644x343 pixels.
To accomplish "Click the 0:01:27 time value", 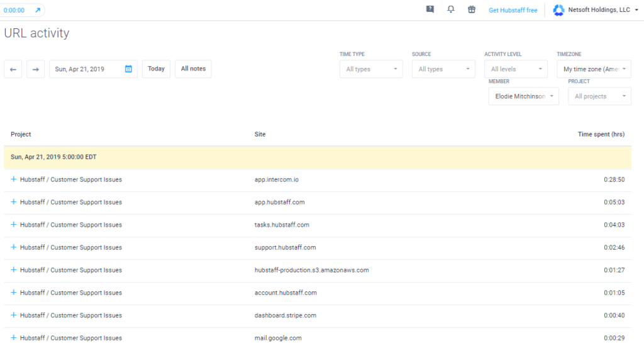I will tap(614, 270).
